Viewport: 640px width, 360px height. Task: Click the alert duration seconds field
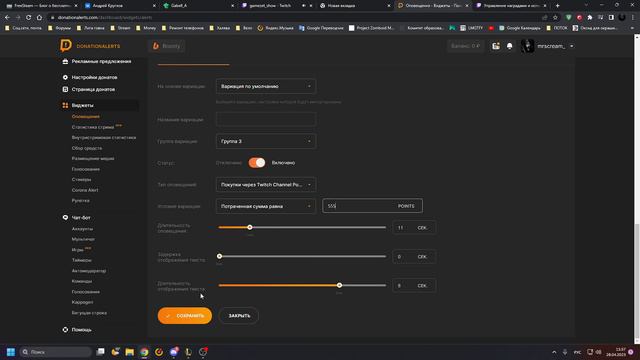(x=414, y=227)
